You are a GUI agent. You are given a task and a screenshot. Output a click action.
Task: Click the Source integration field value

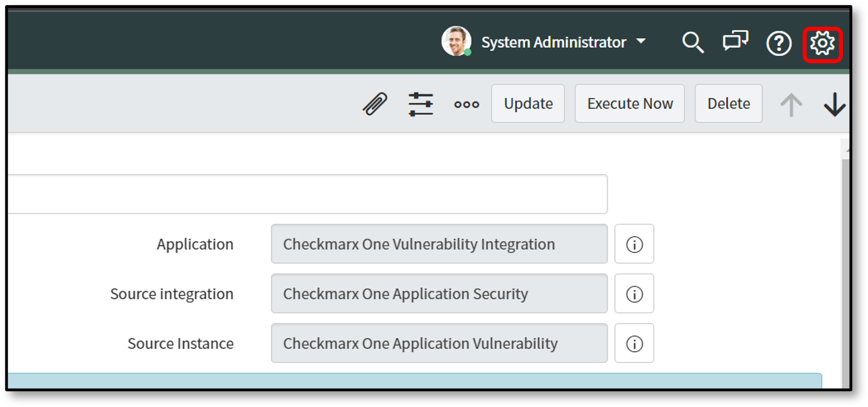click(439, 294)
